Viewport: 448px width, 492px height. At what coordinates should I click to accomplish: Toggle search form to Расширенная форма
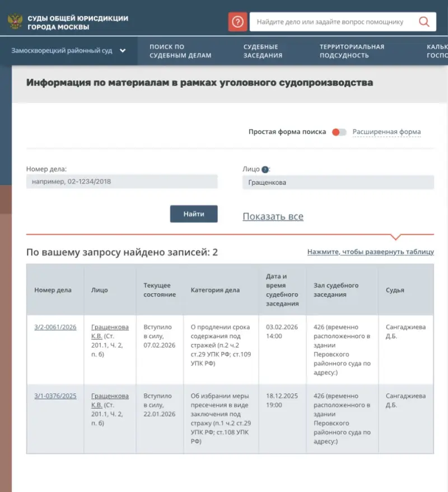click(x=339, y=132)
